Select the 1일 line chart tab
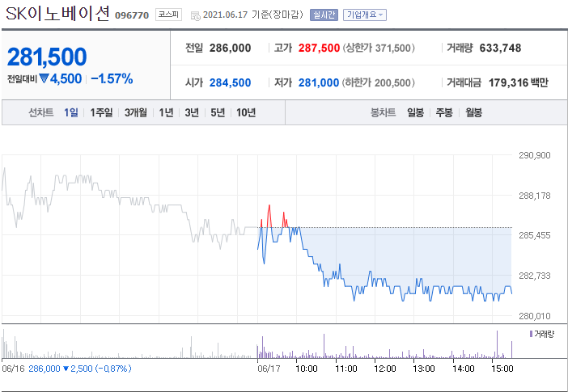Screen dimensions: 568x392 pyautogui.click(x=71, y=112)
